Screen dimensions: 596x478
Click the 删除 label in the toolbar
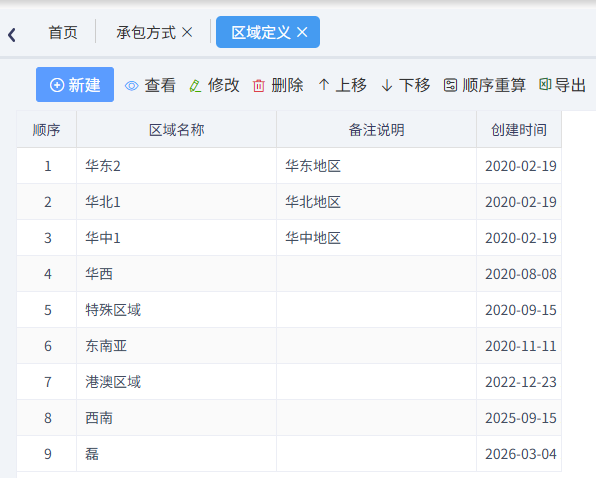click(x=287, y=85)
